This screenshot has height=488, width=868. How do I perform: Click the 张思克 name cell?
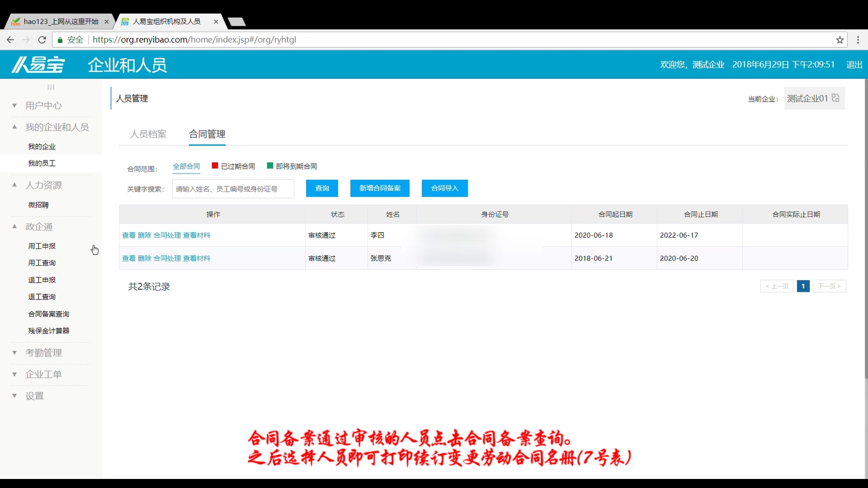(x=392, y=258)
